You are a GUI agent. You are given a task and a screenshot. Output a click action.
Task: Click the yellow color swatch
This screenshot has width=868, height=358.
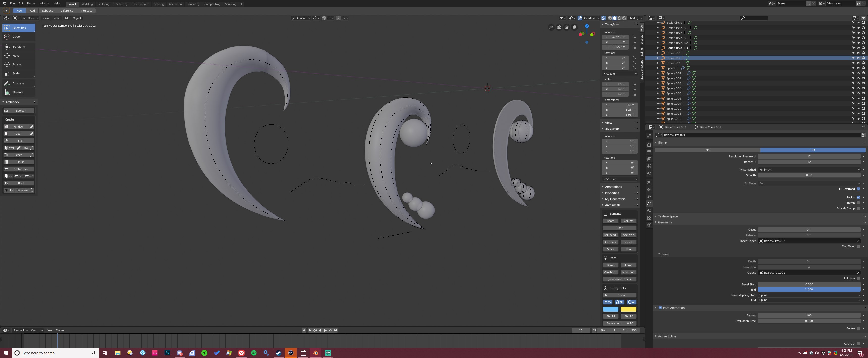click(629, 309)
